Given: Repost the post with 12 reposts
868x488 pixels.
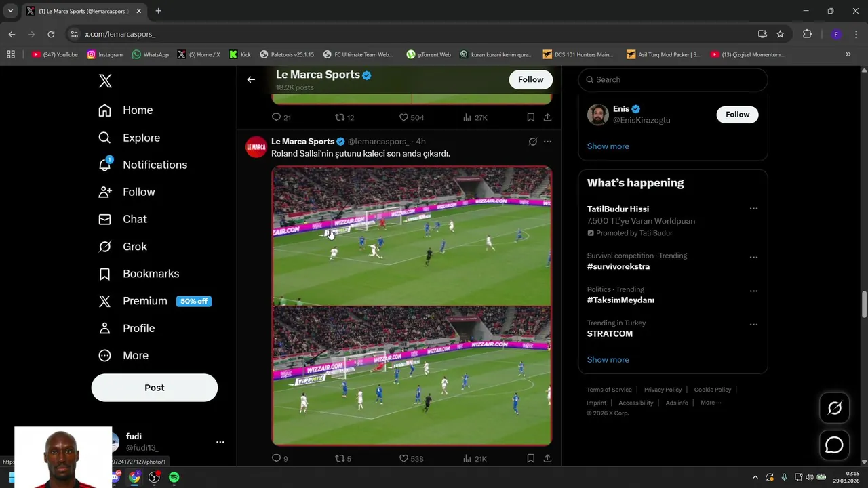Looking at the screenshot, I should click(x=344, y=117).
